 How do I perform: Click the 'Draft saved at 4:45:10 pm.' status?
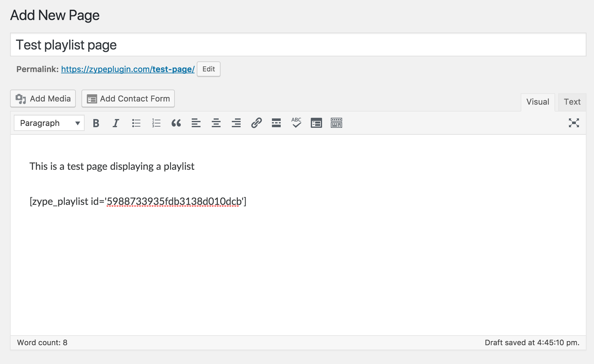[532, 343]
